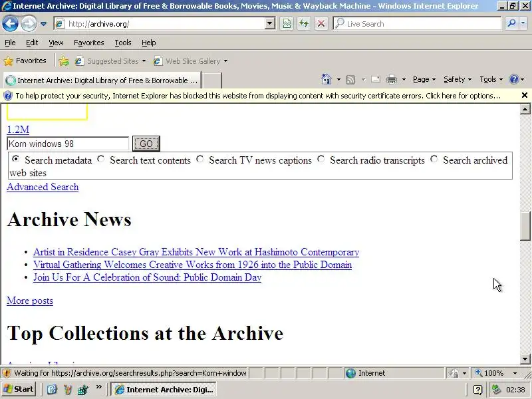Click the Korn windows 98 search field

(x=68, y=144)
